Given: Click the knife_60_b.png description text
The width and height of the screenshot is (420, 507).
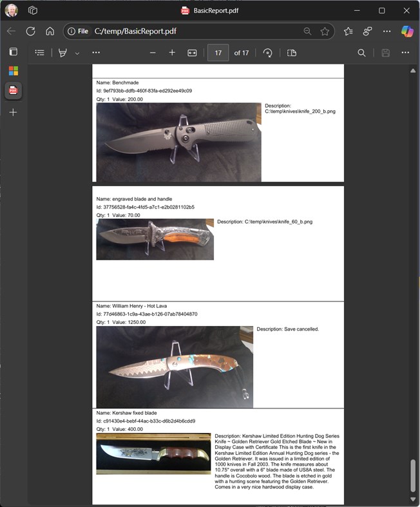Looking at the screenshot, I should coord(265,222).
